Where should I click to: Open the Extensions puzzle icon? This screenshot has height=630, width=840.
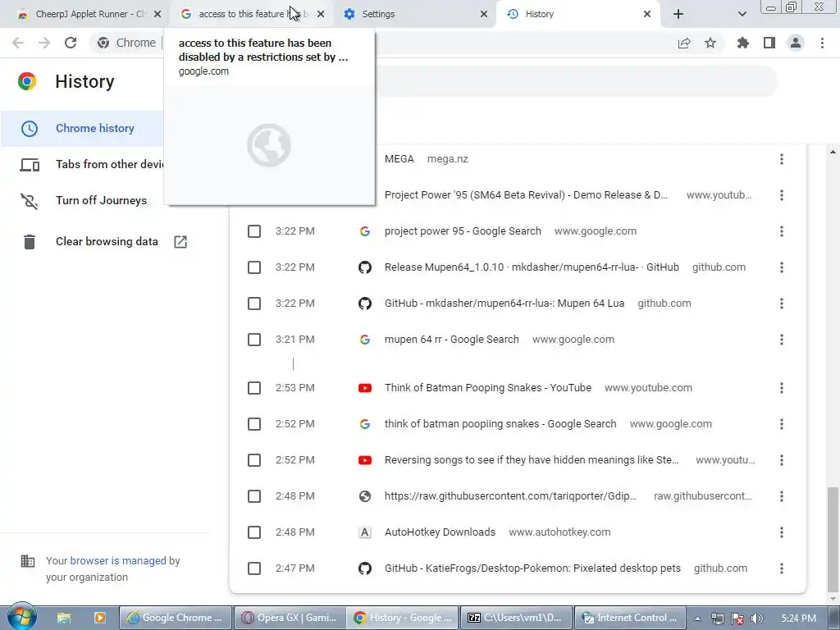[x=743, y=43]
